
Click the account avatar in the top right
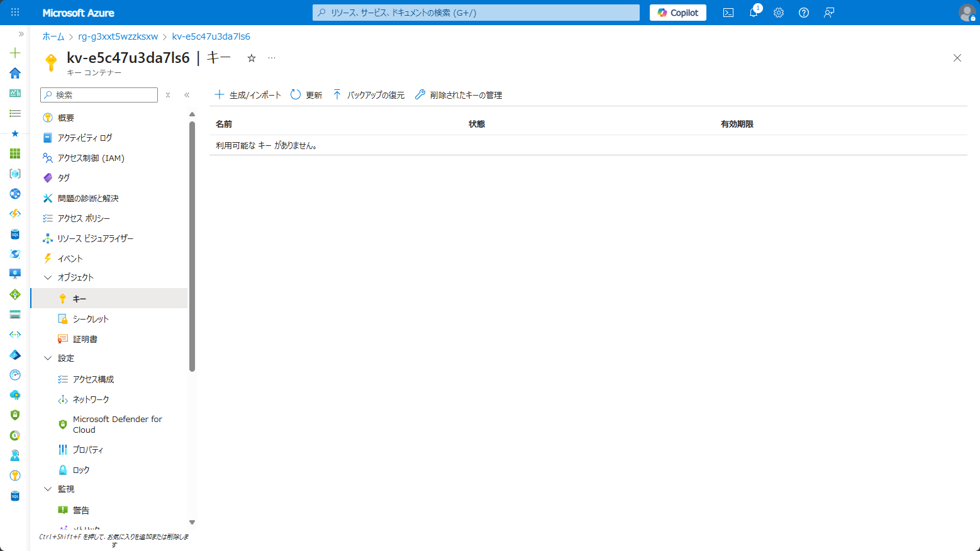[967, 13]
